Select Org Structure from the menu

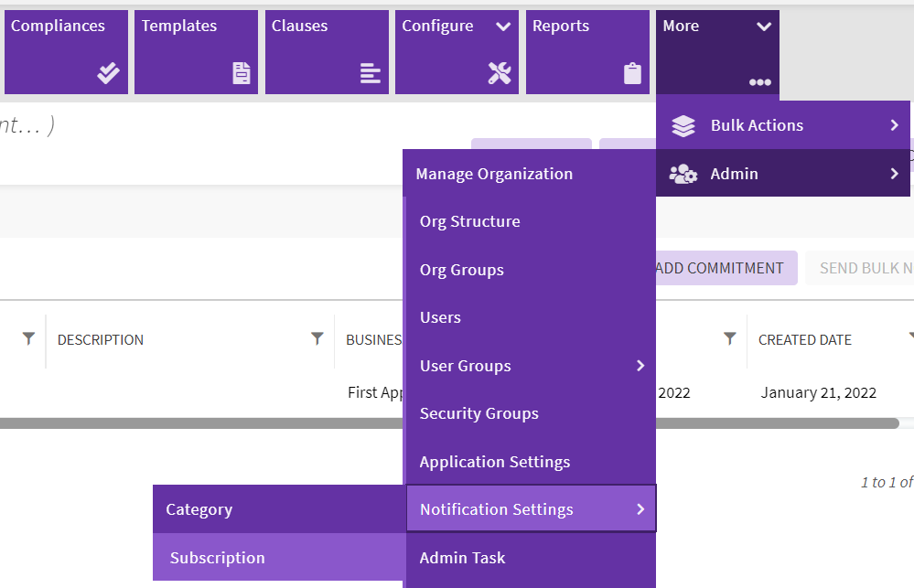(x=469, y=221)
